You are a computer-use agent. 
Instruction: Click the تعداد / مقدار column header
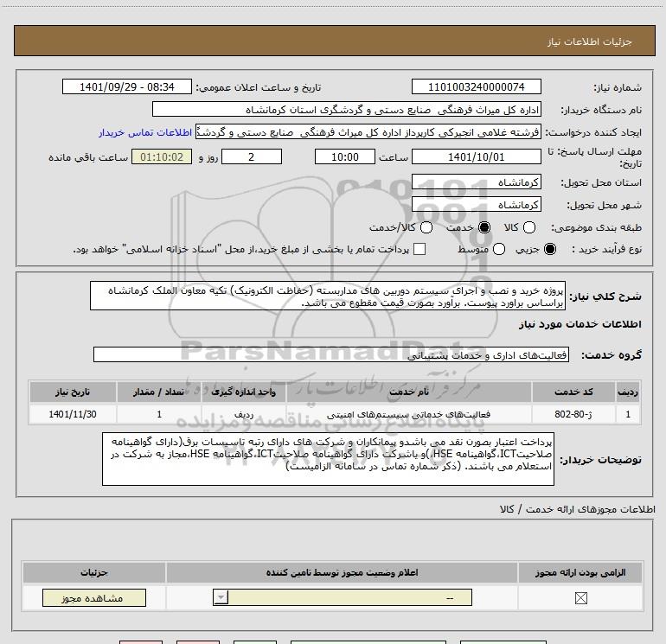pyautogui.click(x=159, y=392)
